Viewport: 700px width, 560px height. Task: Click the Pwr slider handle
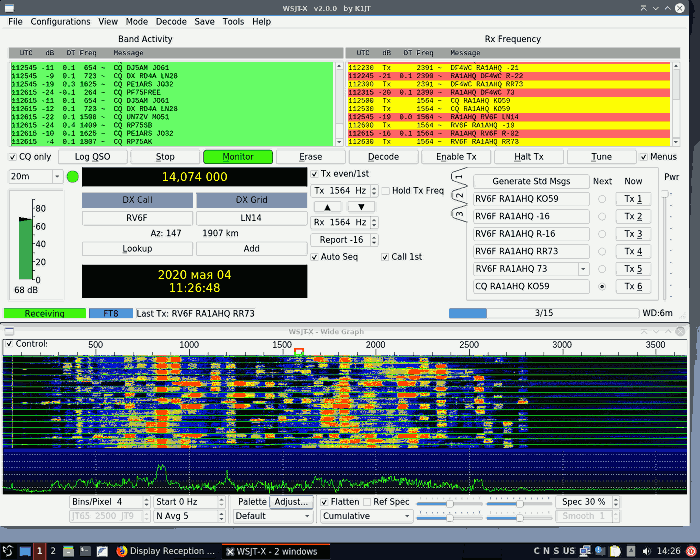(x=665, y=193)
